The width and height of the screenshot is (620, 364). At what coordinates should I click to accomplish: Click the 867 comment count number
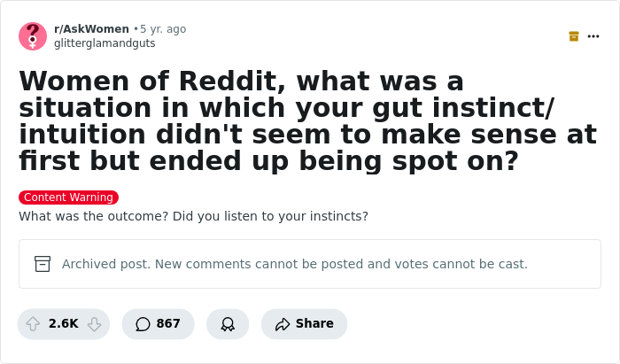click(168, 324)
